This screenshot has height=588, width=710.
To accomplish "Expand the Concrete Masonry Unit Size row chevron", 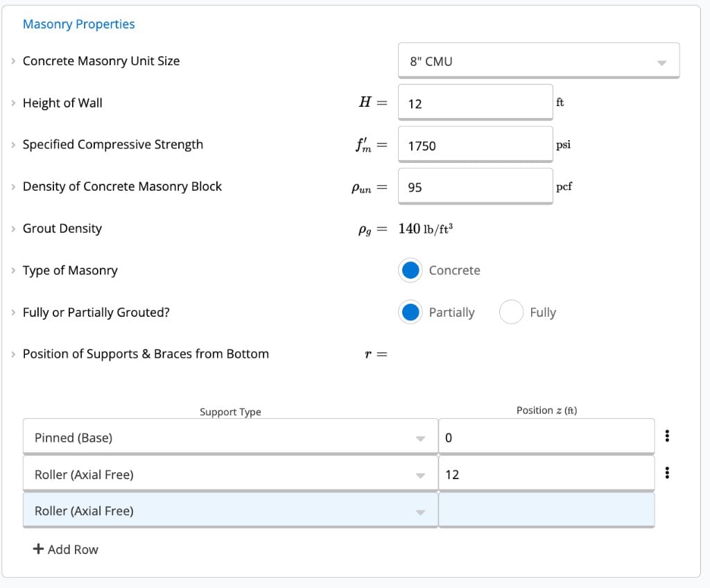I will tap(13, 61).
